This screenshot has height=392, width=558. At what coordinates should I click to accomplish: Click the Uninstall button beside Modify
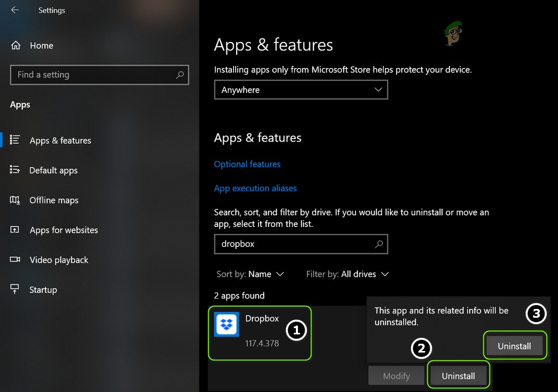coord(458,376)
